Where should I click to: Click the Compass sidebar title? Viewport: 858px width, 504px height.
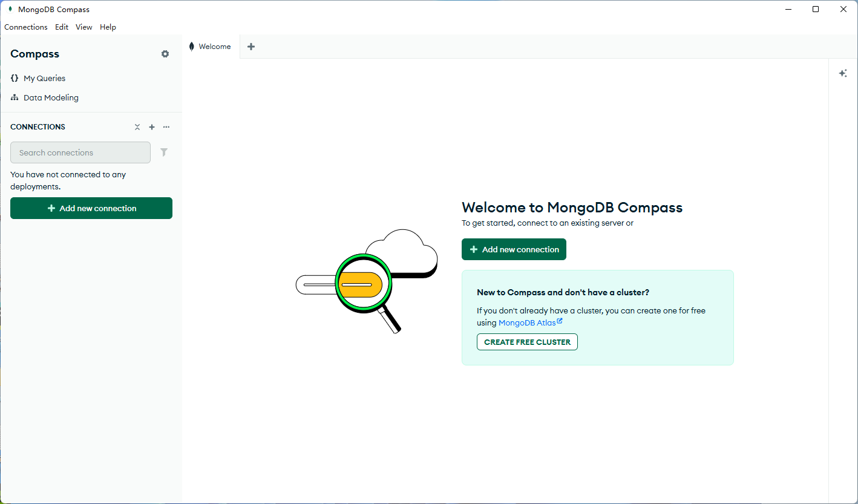pos(35,54)
